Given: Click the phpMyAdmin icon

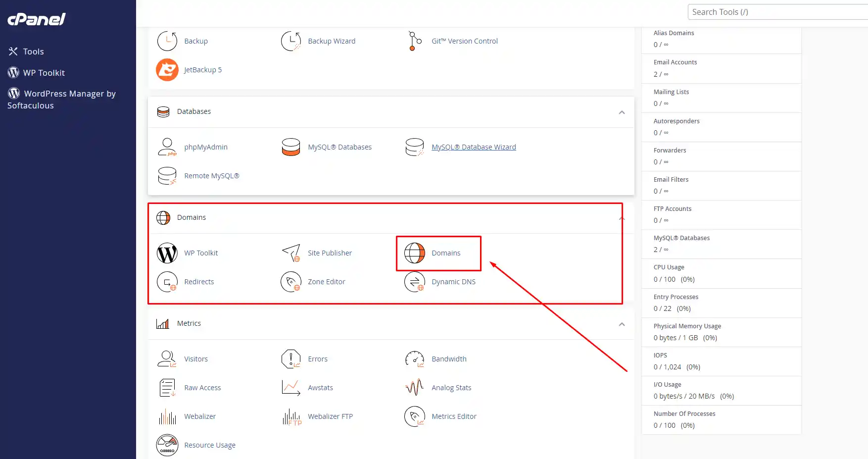Looking at the screenshot, I should 167,147.
